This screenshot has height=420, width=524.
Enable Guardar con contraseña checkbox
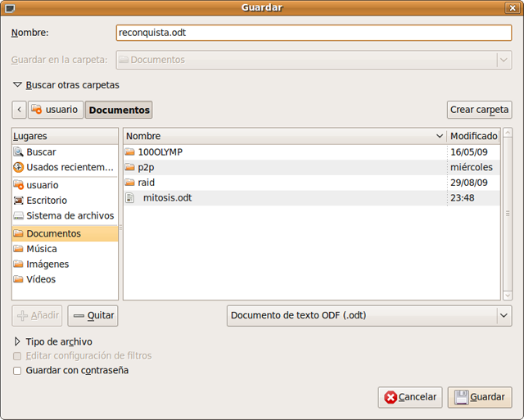[x=18, y=370]
